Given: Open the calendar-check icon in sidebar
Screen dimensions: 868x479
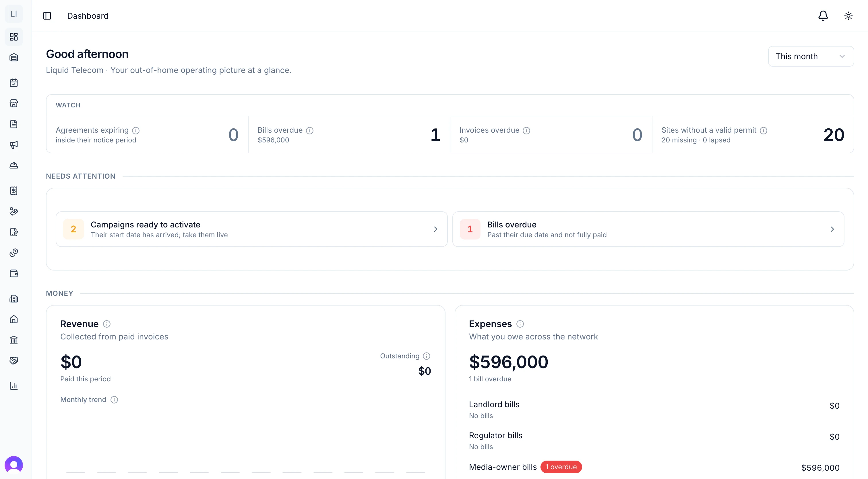Looking at the screenshot, I should [14, 83].
